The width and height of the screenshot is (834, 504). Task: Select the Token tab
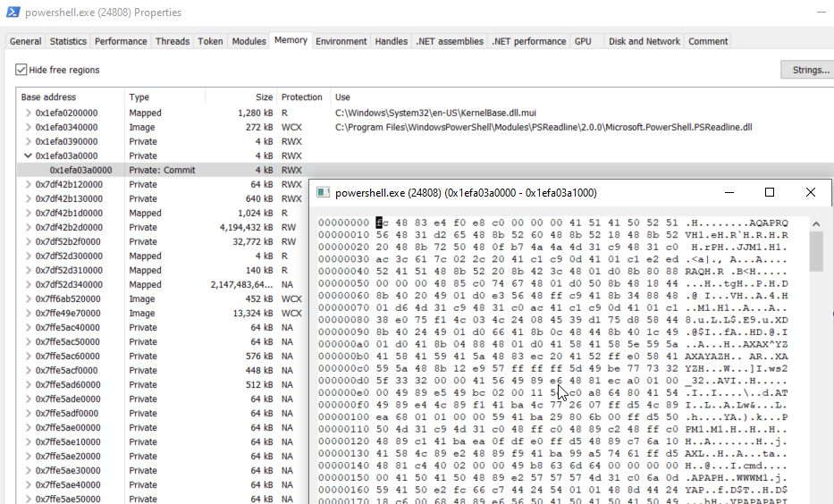point(210,41)
